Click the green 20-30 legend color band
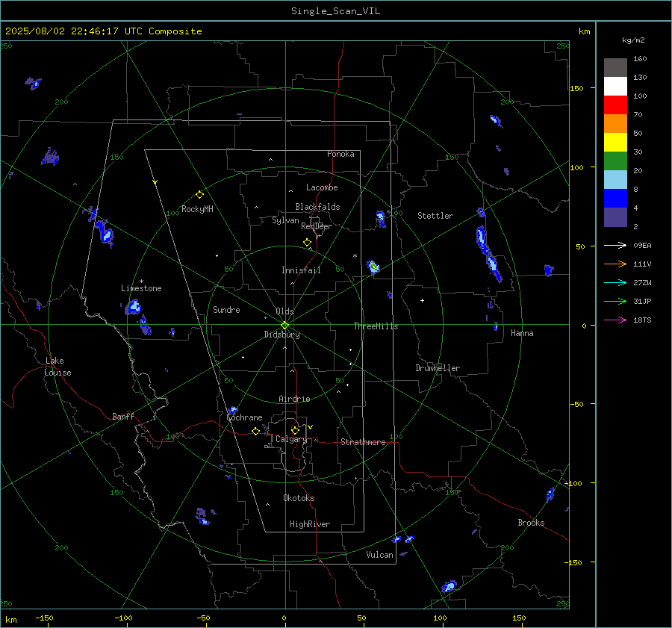The height and width of the screenshot is (628, 672). click(x=615, y=161)
